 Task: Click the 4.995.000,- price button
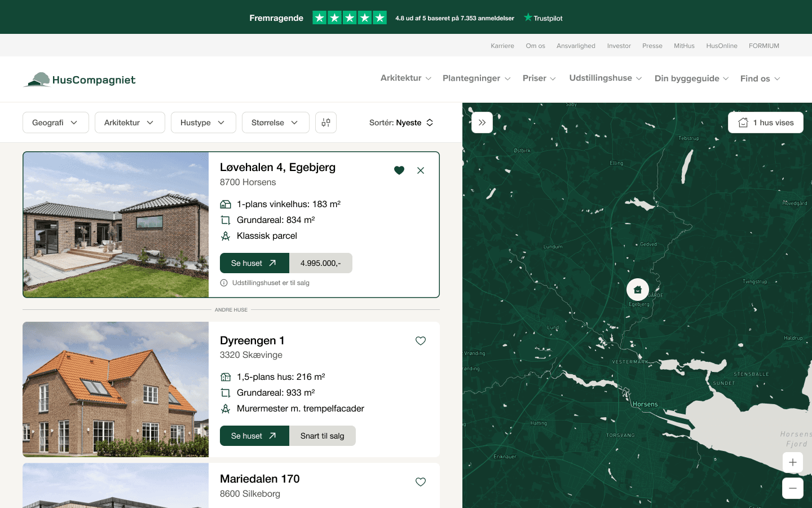[x=321, y=263]
